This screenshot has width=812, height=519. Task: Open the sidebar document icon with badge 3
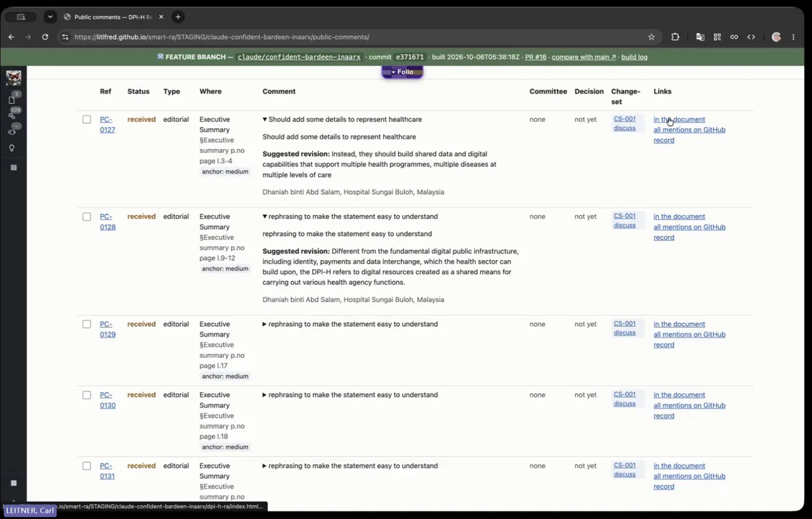coord(12,100)
